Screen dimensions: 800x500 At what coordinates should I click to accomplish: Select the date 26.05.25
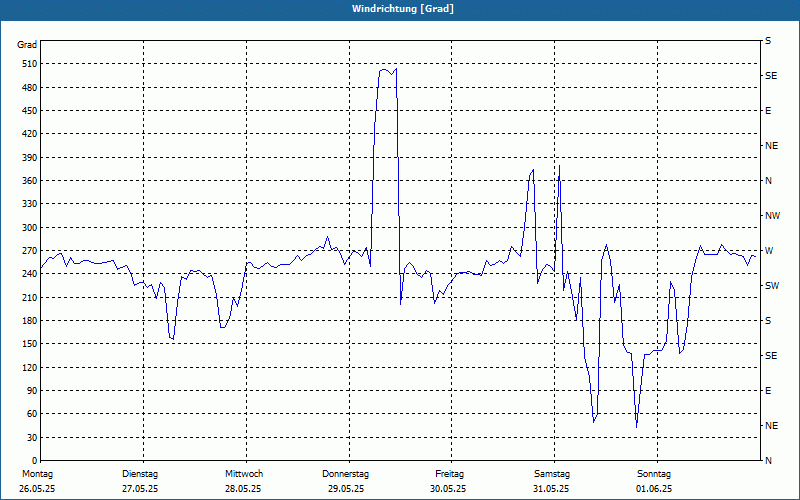(37, 489)
